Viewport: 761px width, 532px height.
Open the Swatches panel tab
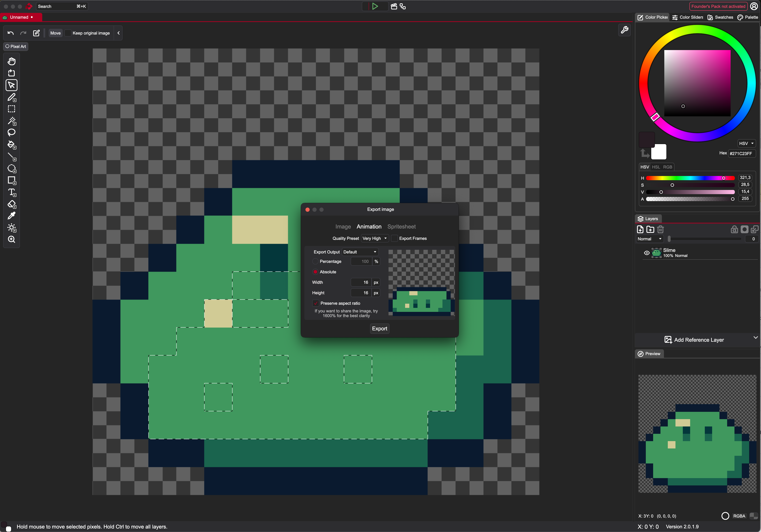click(720, 17)
